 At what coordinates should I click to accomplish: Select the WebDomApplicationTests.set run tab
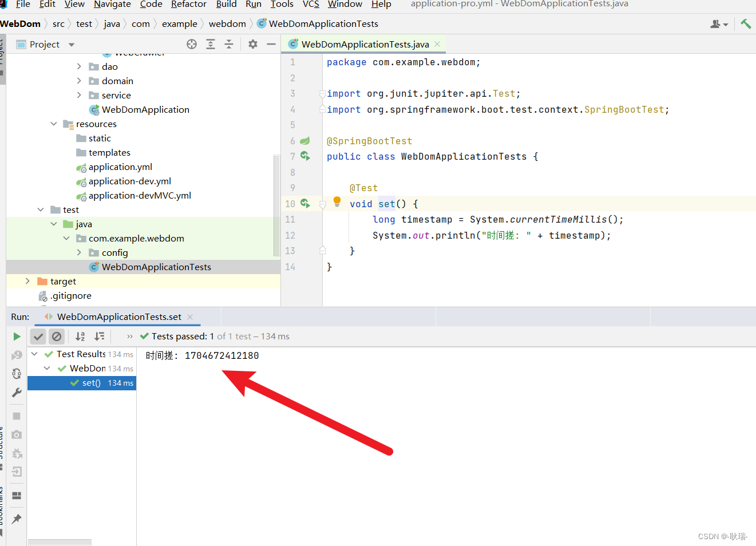[x=118, y=316]
